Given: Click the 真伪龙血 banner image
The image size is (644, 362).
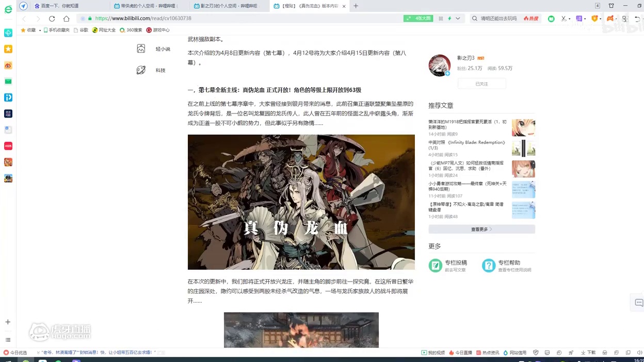Looking at the screenshot, I should tap(301, 202).
